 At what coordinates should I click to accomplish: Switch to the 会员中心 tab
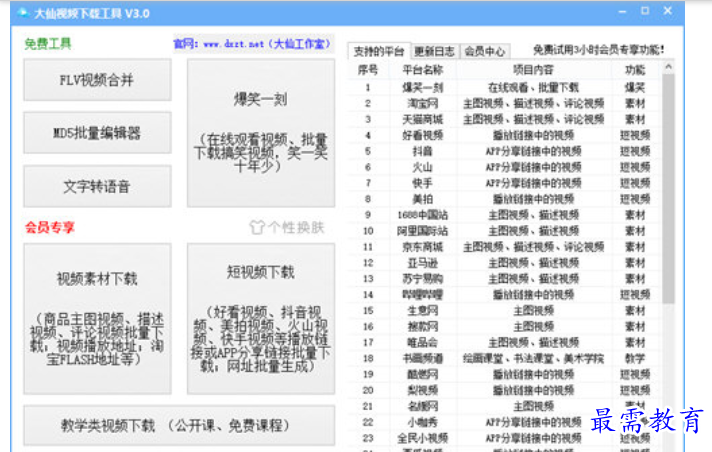pyautogui.click(x=485, y=51)
